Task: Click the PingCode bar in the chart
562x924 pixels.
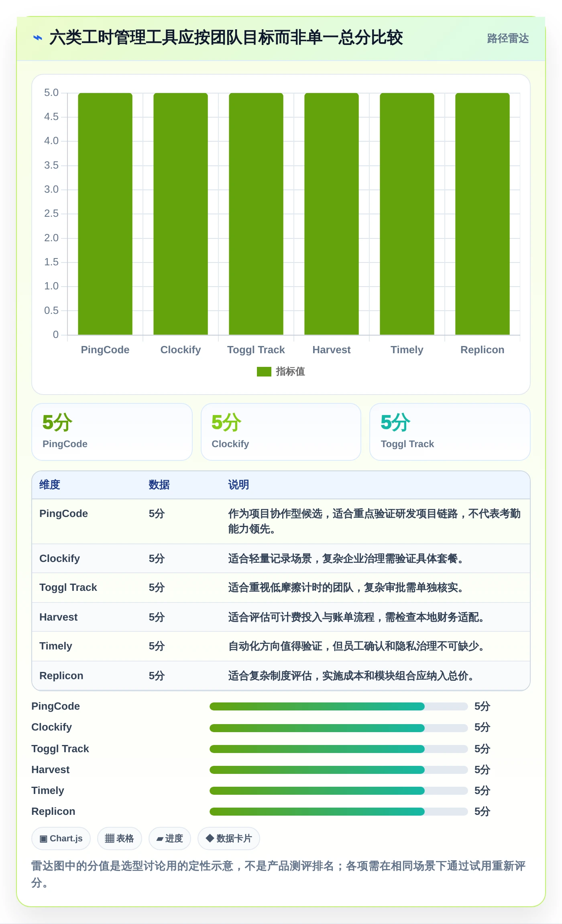Action: [x=105, y=214]
